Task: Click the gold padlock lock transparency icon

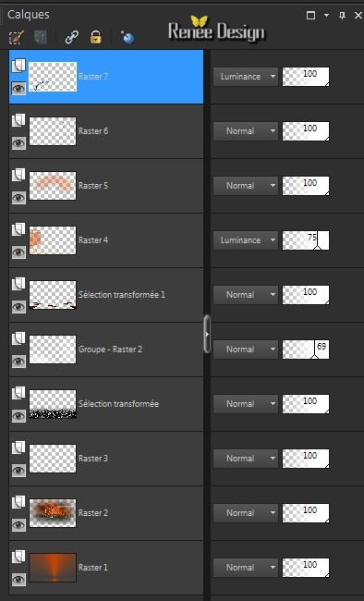Action: coord(96,37)
